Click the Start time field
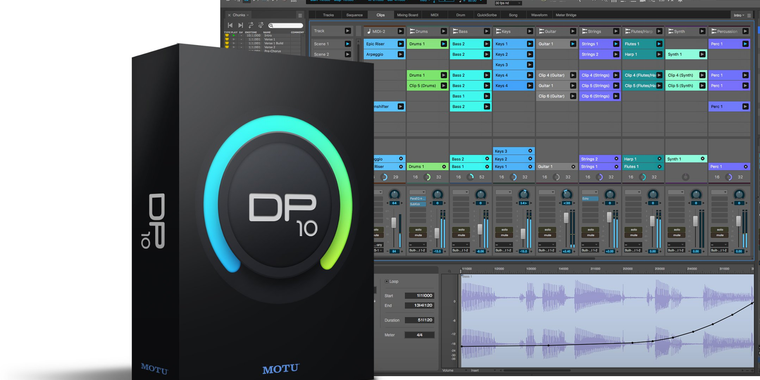The height and width of the screenshot is (380, 760). (x=419, y=296)
